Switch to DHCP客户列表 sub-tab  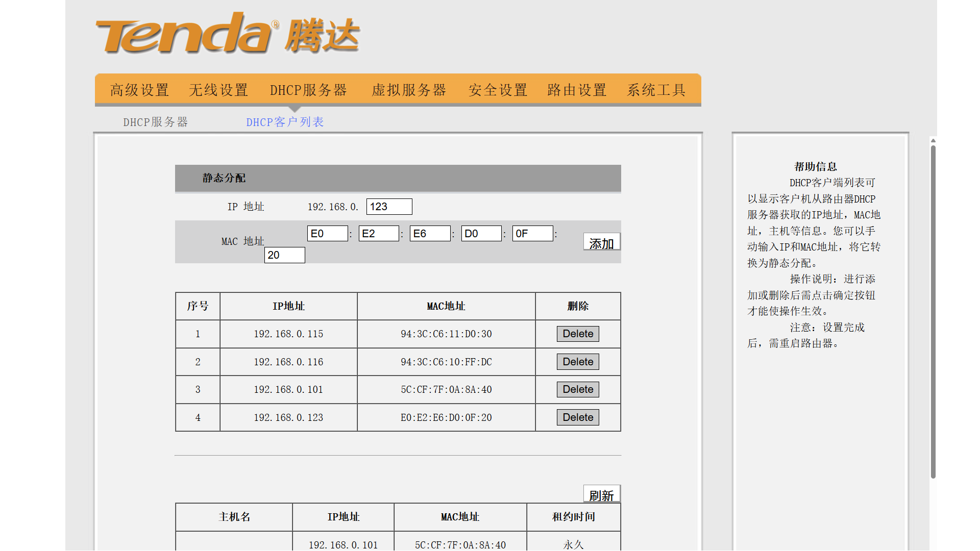tap(285, 122)
